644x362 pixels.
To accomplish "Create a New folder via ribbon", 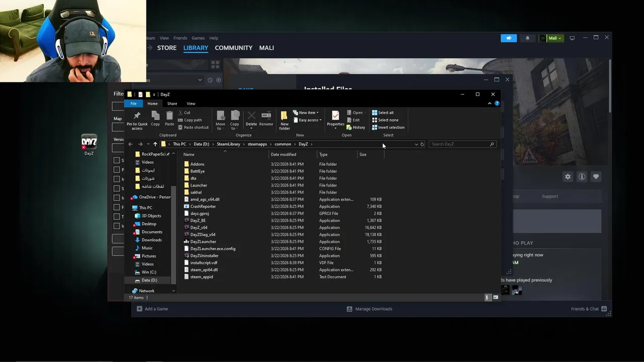I will (x=284, y=120).
